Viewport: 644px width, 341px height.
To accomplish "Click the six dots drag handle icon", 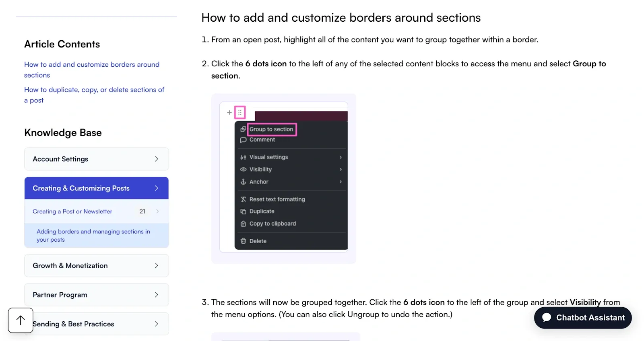I will pyautogui.click(x=240, y=113).
